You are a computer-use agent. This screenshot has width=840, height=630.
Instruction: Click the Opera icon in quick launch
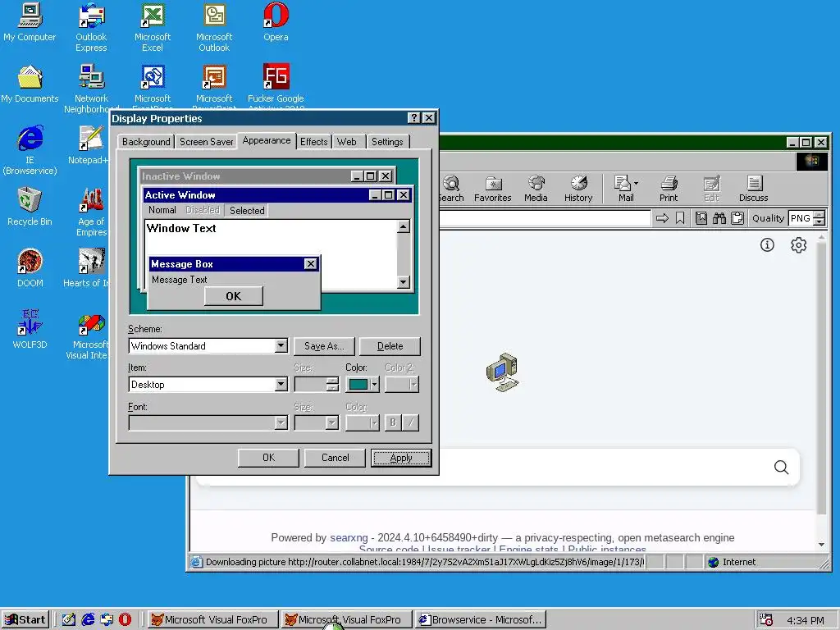[125, 619]
